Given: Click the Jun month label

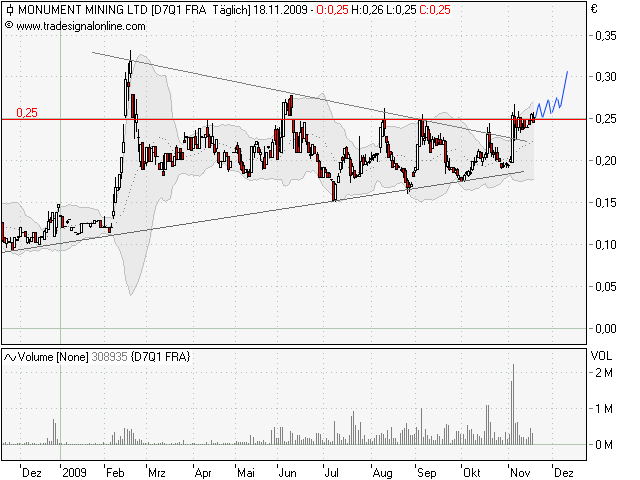Looking at the screenshot, I should coord(287,473).
